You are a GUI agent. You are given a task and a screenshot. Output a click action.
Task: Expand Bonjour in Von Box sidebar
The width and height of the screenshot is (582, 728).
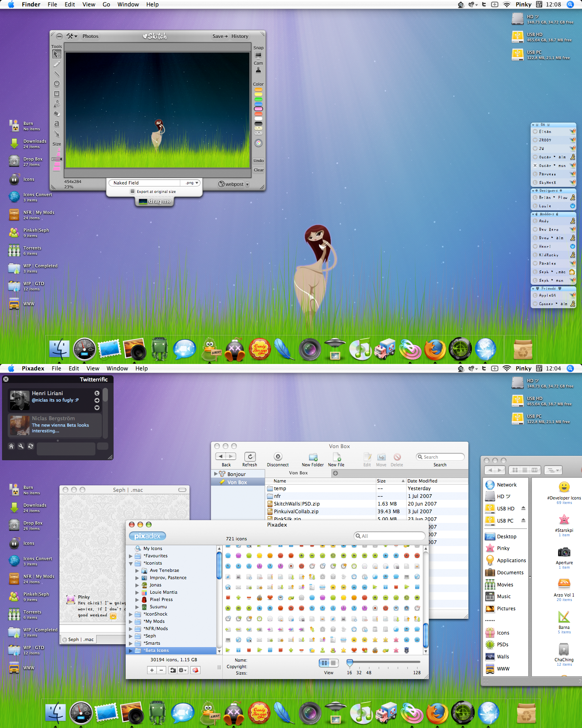pyautogui.click(x=215, y=474)
